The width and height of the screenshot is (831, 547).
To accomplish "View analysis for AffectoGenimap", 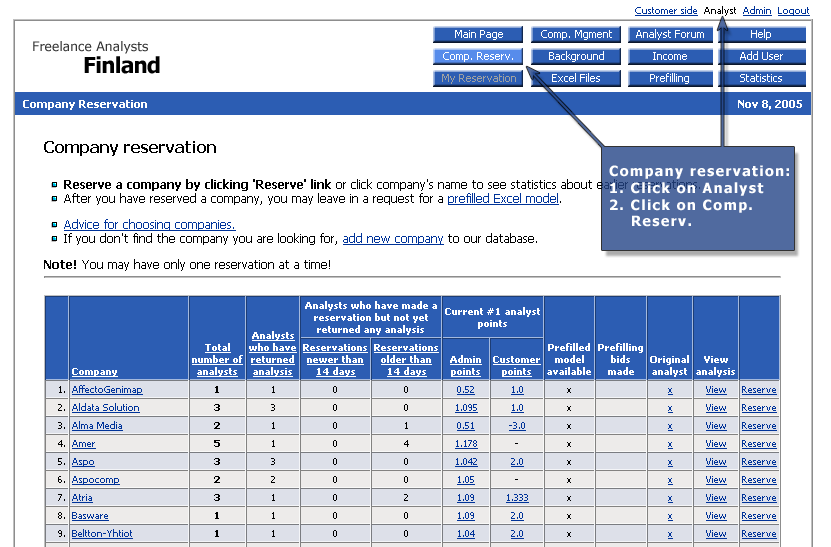I will point(715,390).
